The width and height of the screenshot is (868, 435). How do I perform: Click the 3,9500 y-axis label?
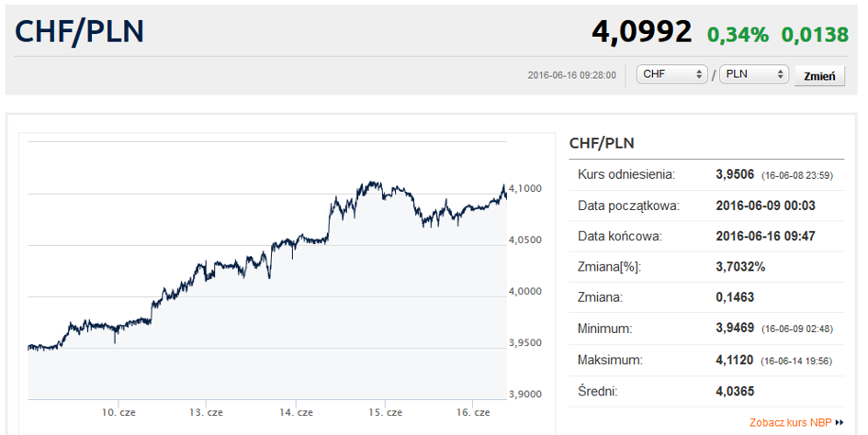(524, 342)
